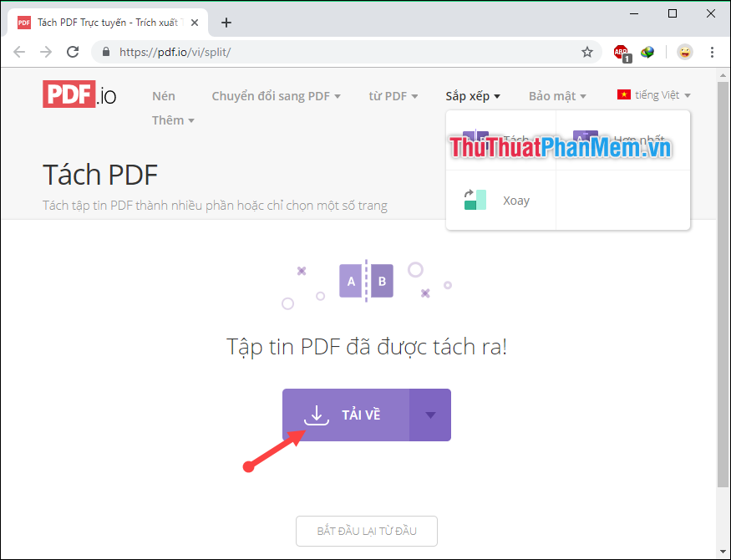Click BẮT ĐẦU LẠI TỪ ĐẦU button
731x560 pixels.
366,531
